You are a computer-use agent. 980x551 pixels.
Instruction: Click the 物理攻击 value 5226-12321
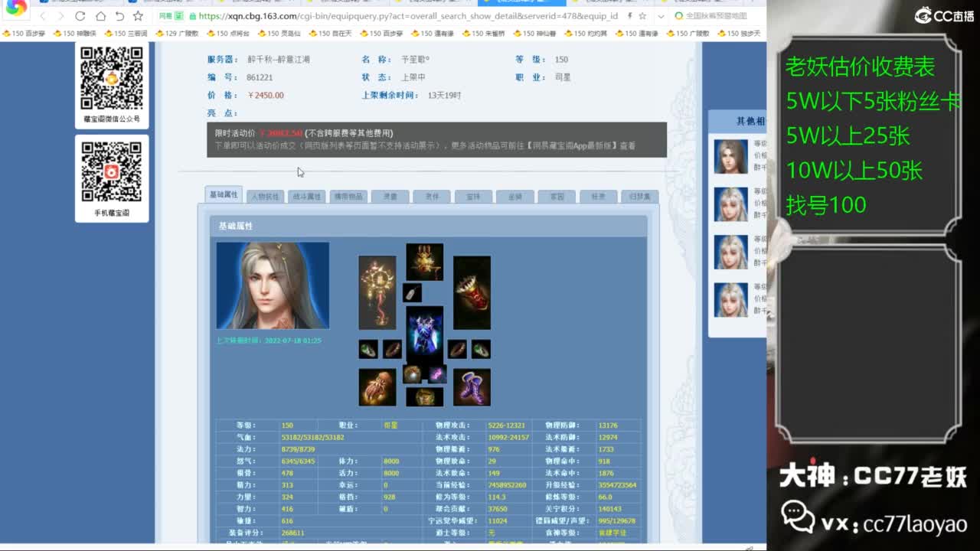[507, 425]
